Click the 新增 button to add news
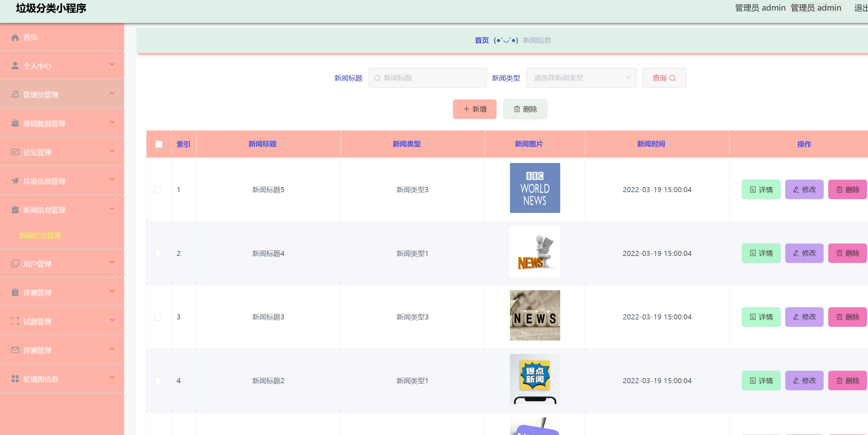The width and height of the screenshot is (868, 435). tap(474, 109)
